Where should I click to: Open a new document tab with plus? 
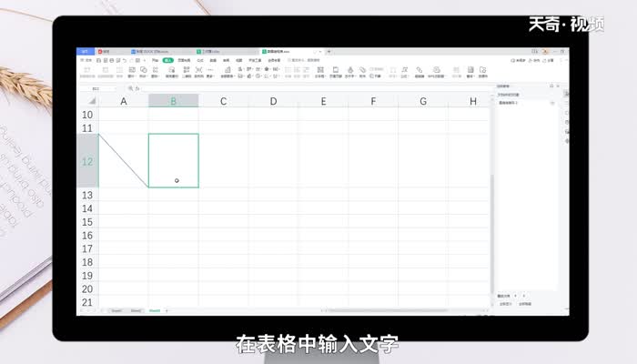[329, 52]
